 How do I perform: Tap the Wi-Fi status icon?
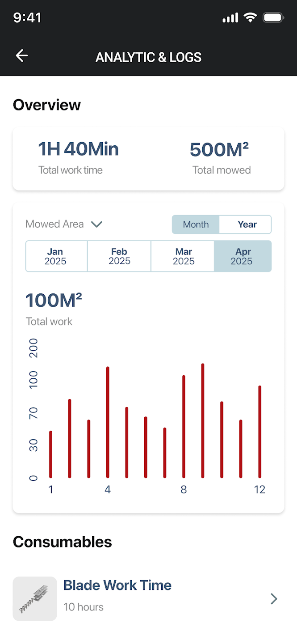coord(251,18)
